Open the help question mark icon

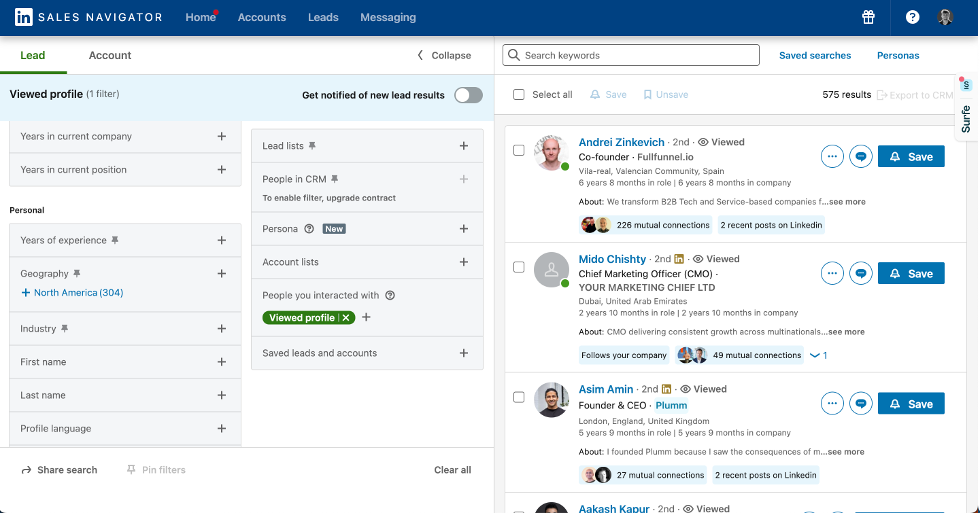coord(913,18)
